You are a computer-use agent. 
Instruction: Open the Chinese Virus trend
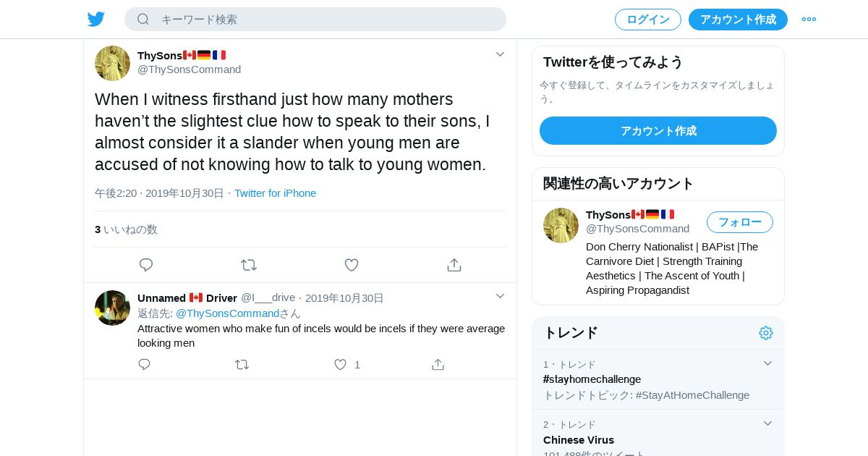(x=579, y=440)
